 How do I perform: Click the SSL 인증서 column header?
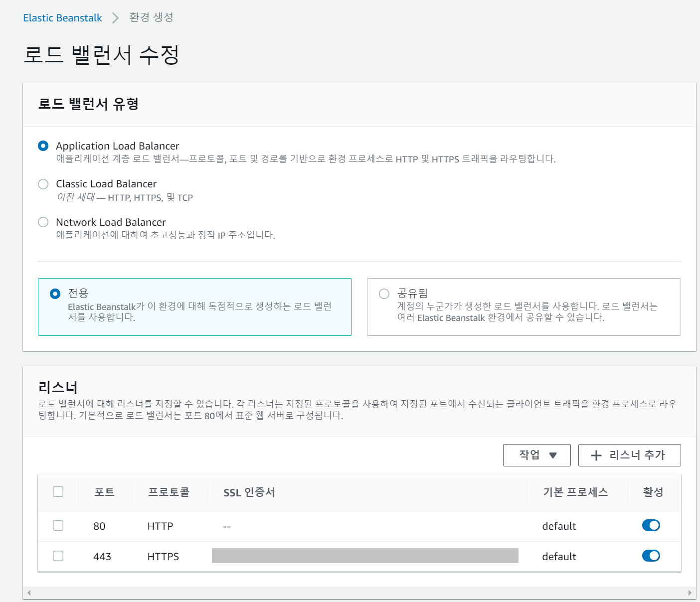coord(249,492)
